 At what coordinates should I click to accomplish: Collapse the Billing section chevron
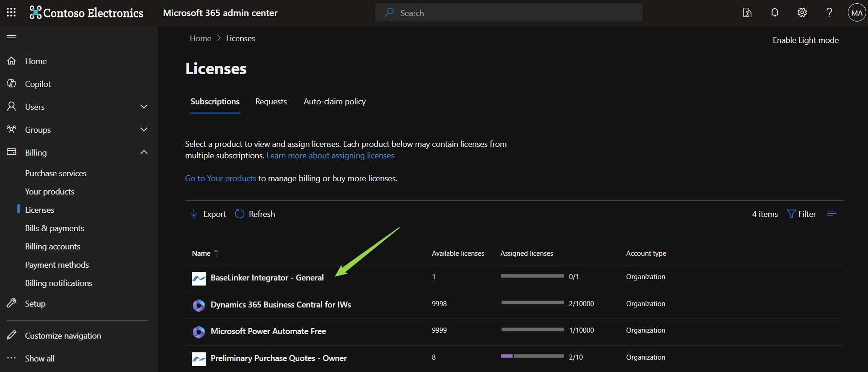(144, 152)
